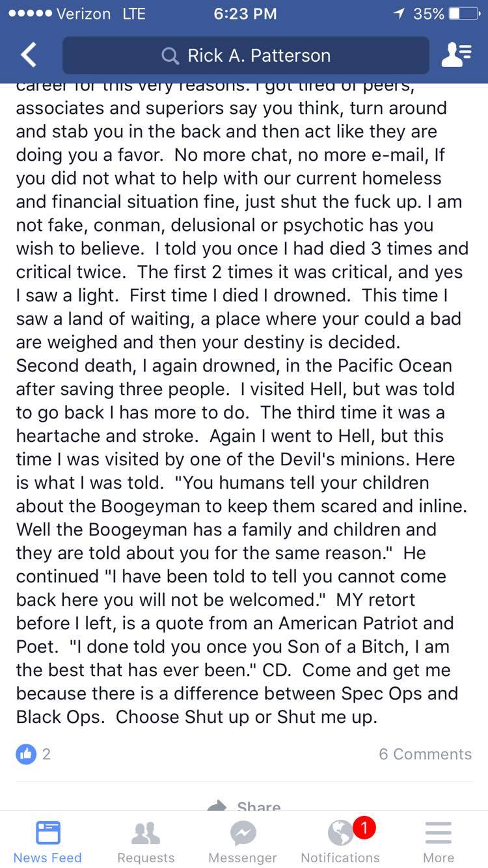The height and width of the screenshot is (868, 488).
Task: View the 2 likes count
Action: pyautogui.click(x=46, y=754)
